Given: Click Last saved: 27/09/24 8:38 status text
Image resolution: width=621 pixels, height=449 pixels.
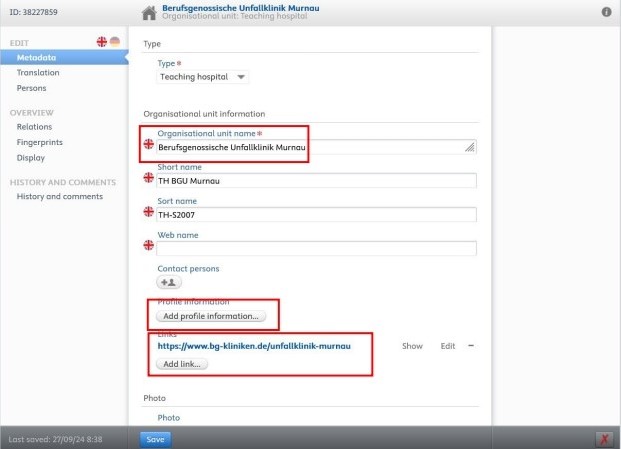Looking at the screenshot, I should (55, 439).
